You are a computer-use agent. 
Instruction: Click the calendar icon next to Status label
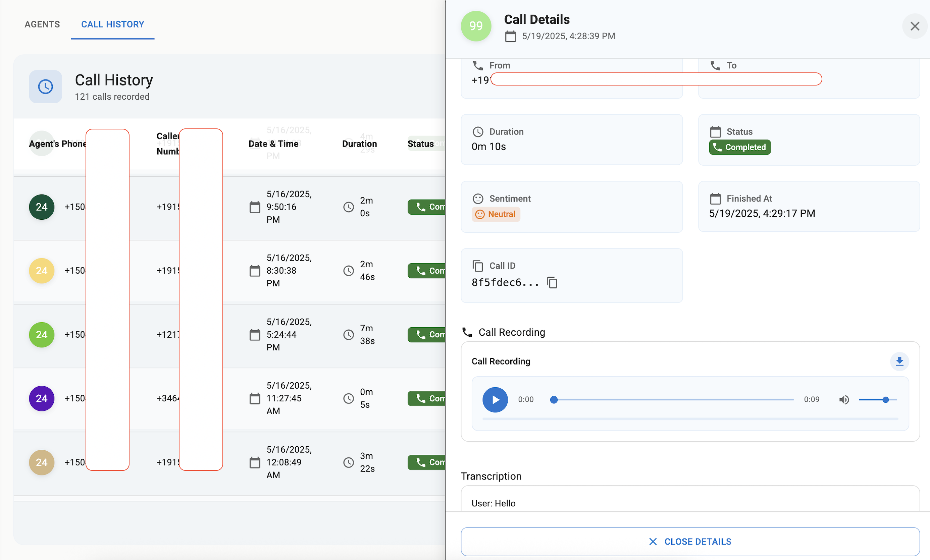pos(715,132)
